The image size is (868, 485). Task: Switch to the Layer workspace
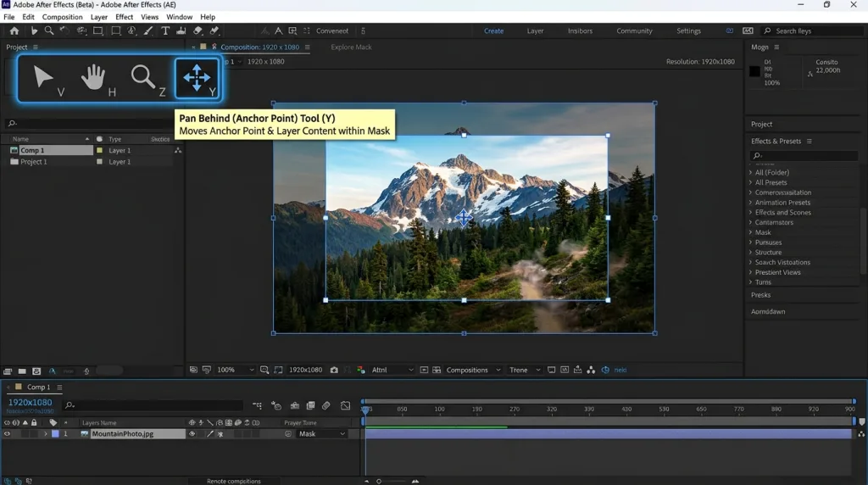(535, 31)
